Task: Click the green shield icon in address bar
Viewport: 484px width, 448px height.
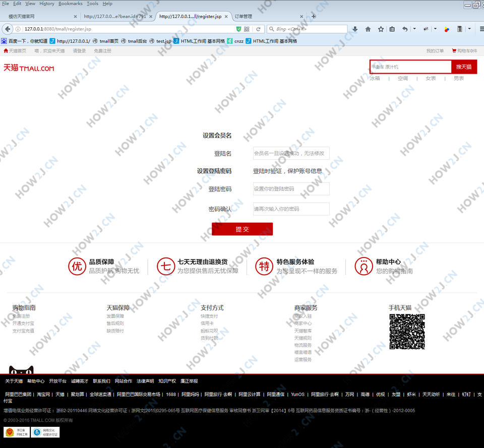Action: point(238,29)
